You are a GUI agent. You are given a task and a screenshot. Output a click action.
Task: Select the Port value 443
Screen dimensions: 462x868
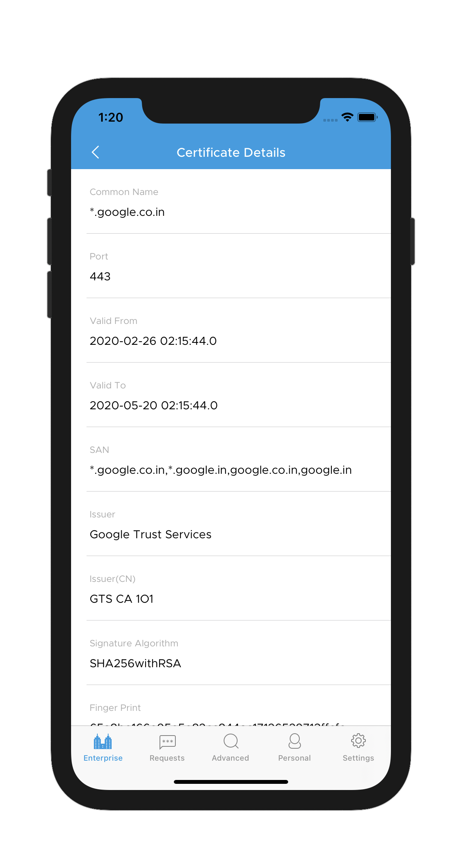[100, 276]
